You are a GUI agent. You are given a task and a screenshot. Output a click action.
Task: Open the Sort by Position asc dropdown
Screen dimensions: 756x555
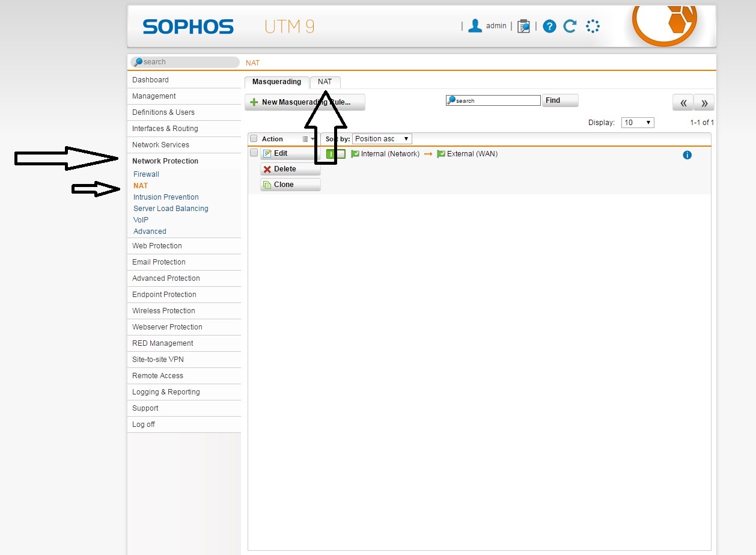(x=382, y=139)
